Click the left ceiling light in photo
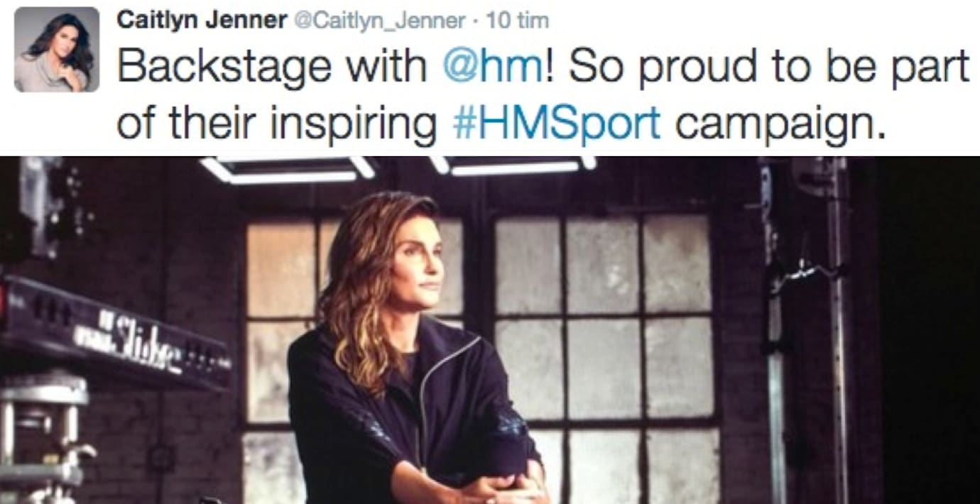This screenshot has width=980, height=504. pyautogui.click(x=288, y=170)
